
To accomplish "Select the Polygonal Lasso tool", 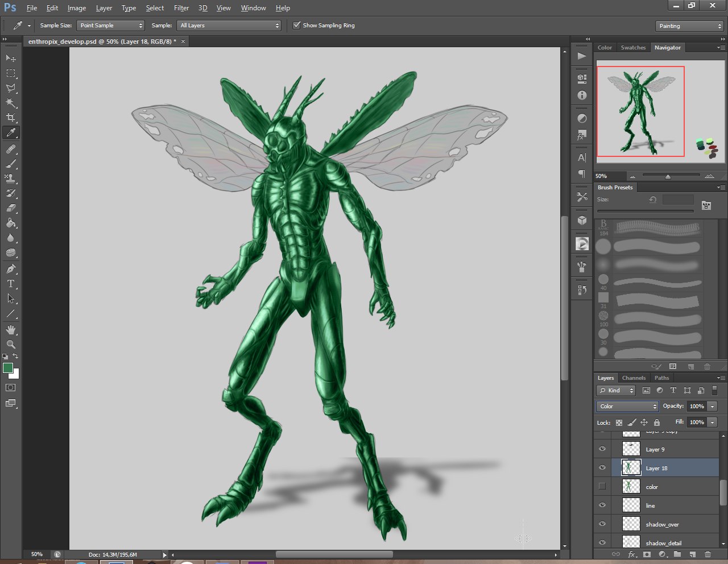I will tap(11, 88).
